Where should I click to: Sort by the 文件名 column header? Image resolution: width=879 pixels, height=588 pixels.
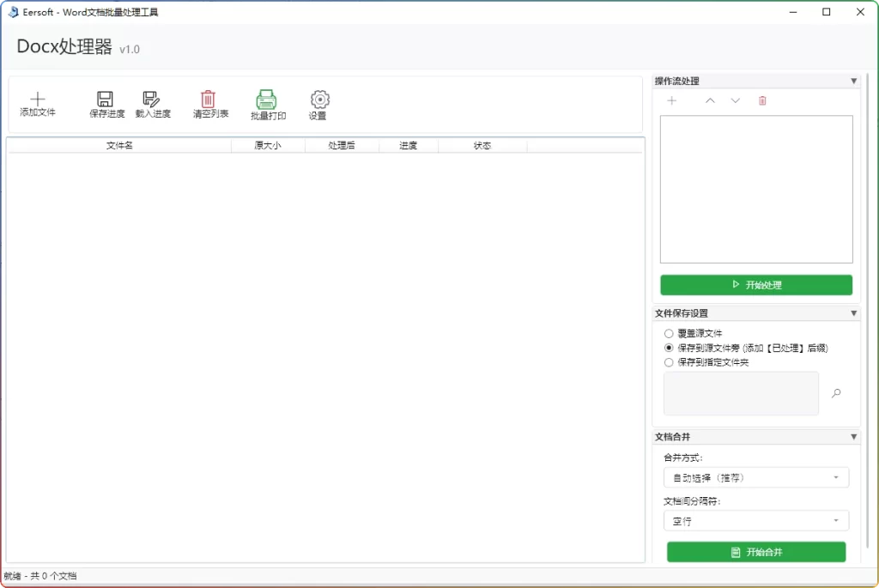click(x=119, y=146)
